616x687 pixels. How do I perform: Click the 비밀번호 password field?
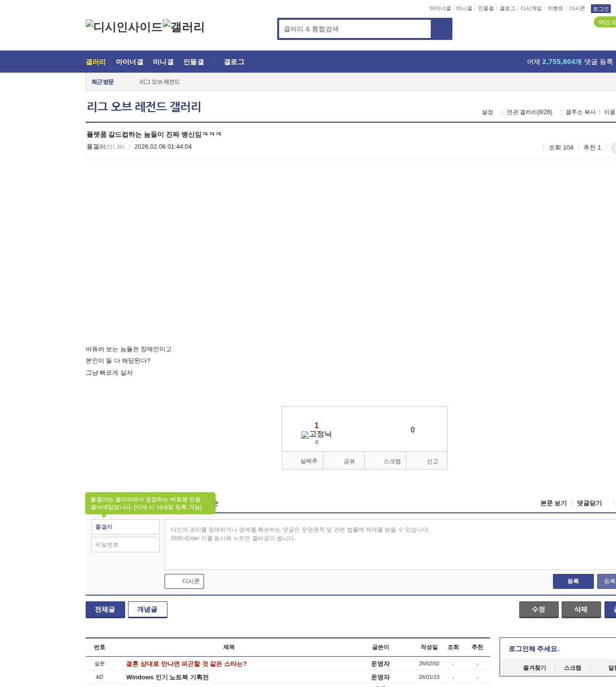coord(126,545)
